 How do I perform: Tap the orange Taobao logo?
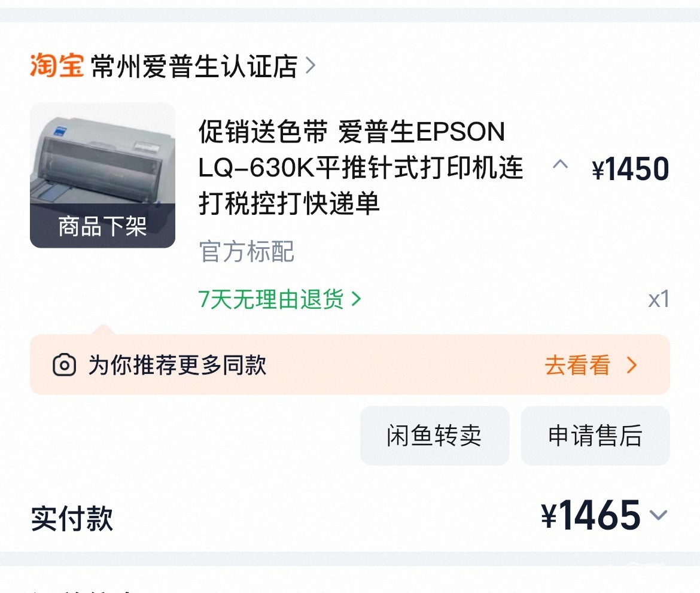(x=56, y=65)
